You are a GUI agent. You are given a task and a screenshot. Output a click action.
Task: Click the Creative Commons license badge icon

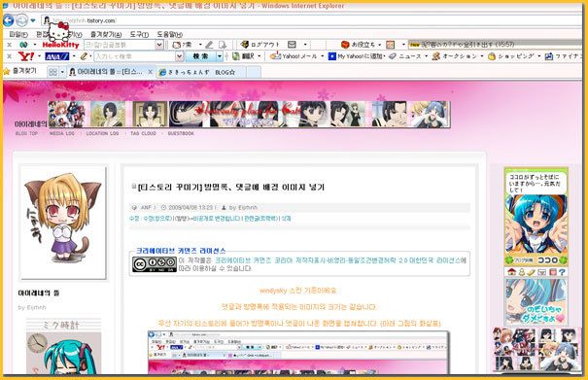point(155,264)
